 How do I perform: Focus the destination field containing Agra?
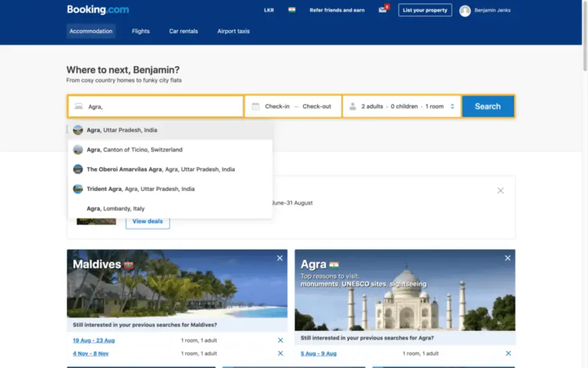click(156, 106)
